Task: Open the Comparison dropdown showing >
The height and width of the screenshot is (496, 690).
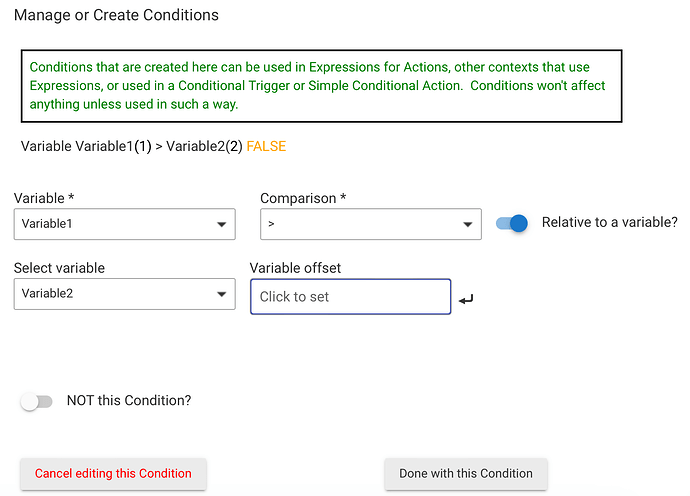Action: click(x=370, y=224)
